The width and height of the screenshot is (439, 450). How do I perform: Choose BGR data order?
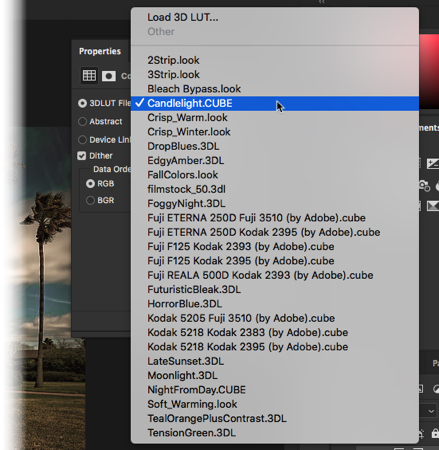coord(90,200)
